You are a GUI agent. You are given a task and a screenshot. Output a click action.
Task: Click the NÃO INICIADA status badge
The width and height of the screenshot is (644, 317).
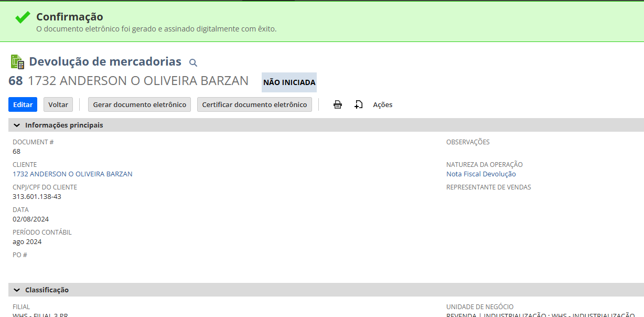coord(289,82)
